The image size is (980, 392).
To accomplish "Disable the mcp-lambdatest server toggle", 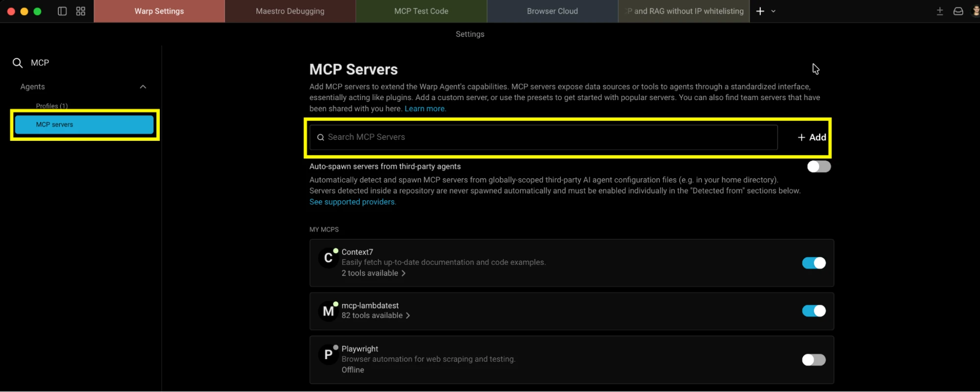I will 814,311.
